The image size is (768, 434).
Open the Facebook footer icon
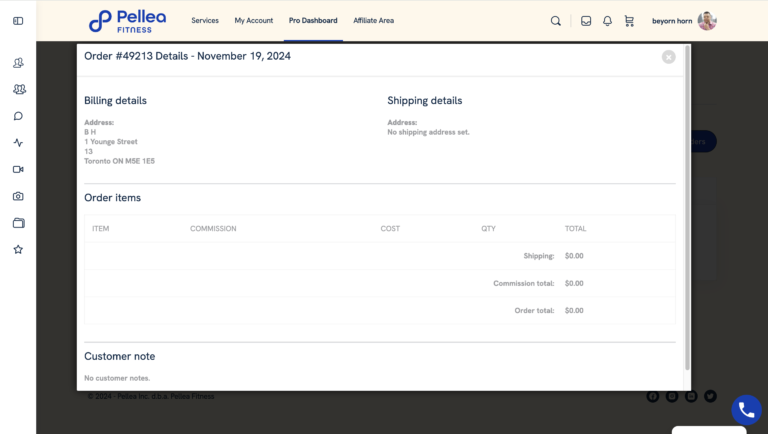point(652,396)
